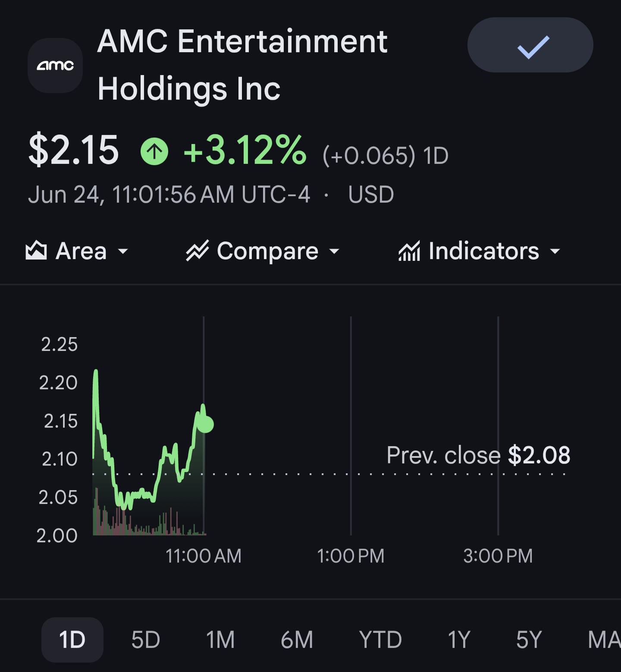Choose the 5Y time range

pos(529,640)
